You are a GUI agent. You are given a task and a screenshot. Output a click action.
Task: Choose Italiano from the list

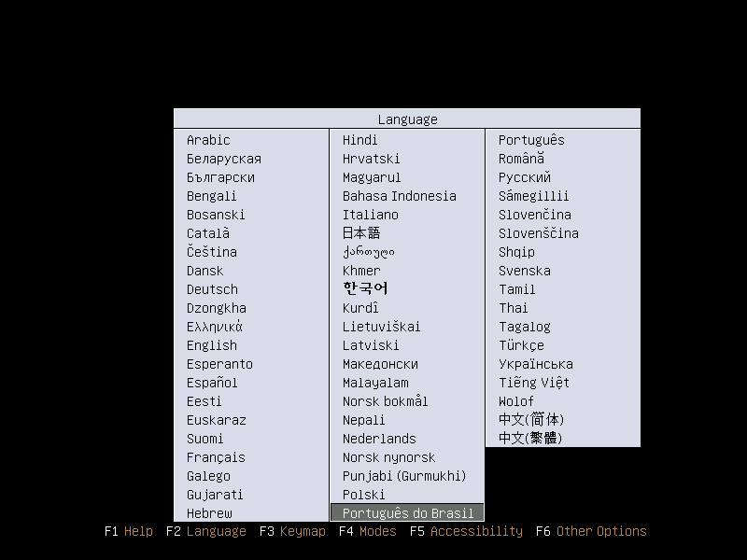pyautogui.click(x=371, y=215)
